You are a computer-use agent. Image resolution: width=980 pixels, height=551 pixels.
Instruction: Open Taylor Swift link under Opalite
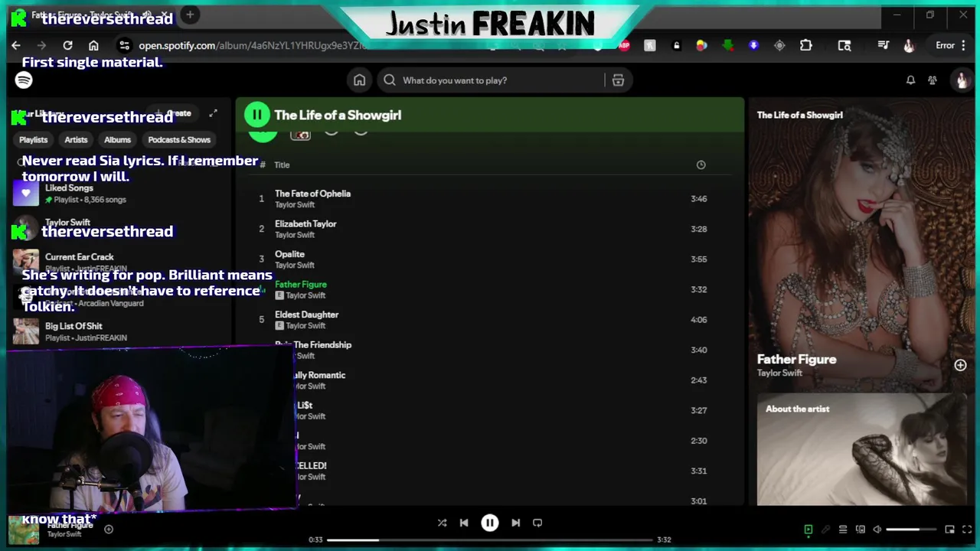[x=295, y=266]
